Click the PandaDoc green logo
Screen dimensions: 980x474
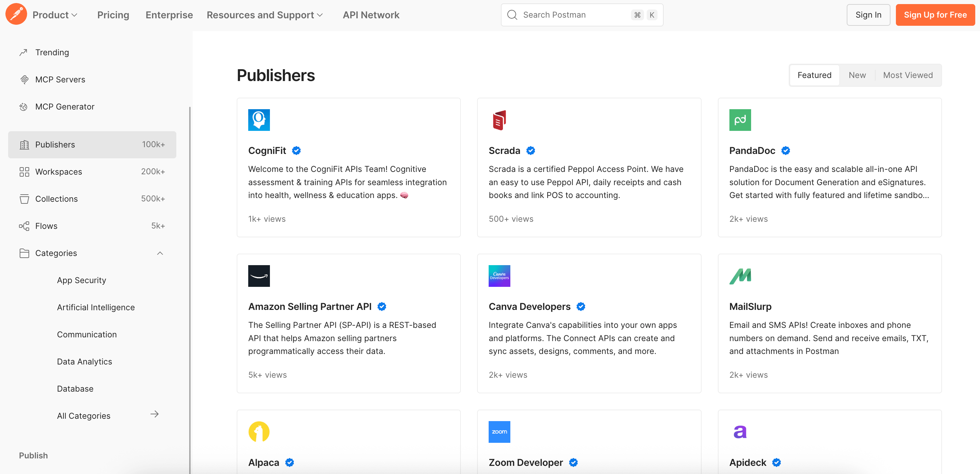click(740, 120)
